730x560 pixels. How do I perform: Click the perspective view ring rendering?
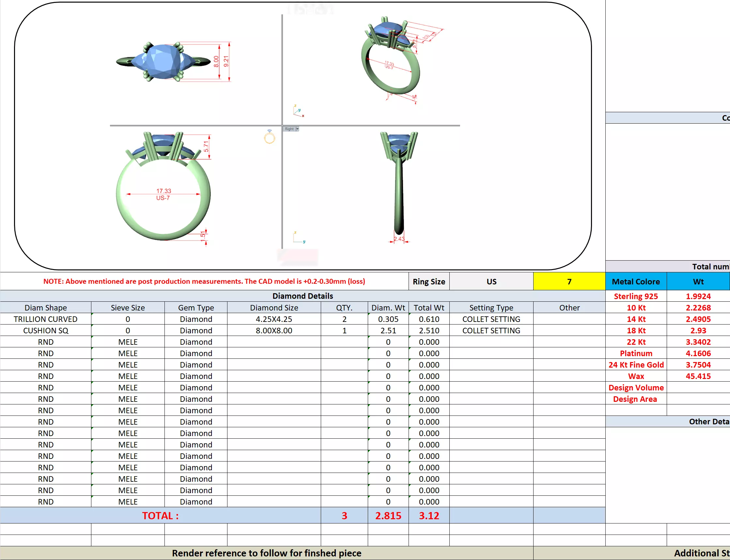coord(390,57)
